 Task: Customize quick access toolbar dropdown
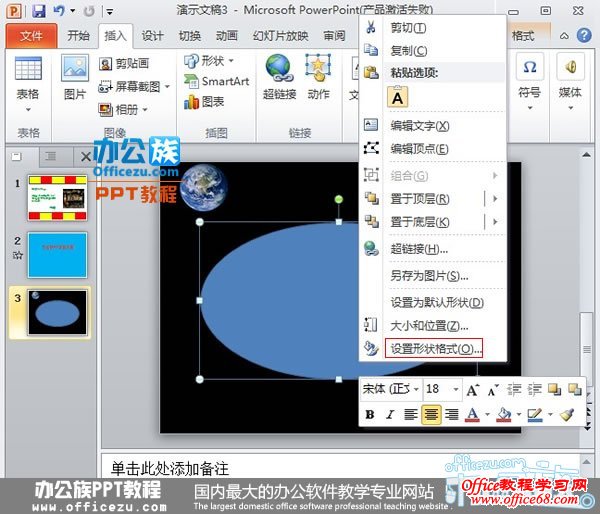(x=109, y=12)
